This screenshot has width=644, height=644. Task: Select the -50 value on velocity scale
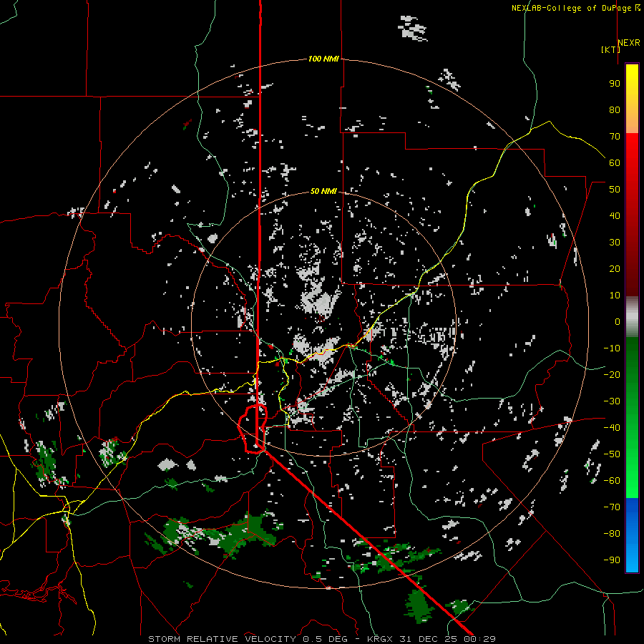pyautogui.click(x=612, y=454)
